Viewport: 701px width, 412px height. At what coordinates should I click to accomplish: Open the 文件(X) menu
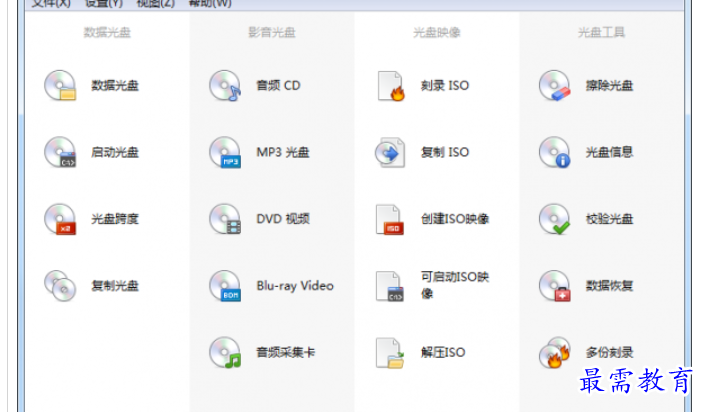tap(51, 4)
